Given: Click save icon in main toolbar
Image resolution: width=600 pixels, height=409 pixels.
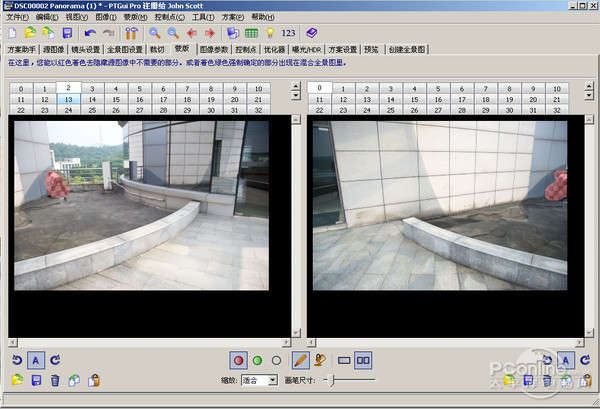Looking at the screenshot, I should (67, 33).
